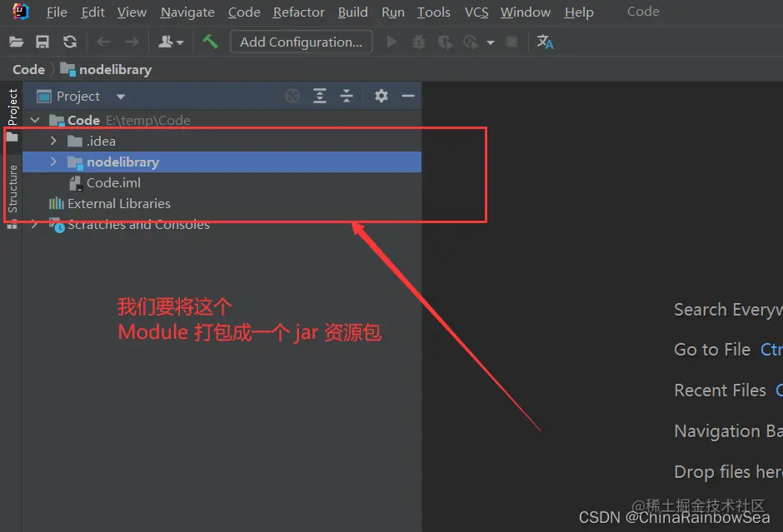This screenshot has height=532, width=783.
Task: Click the Synchronize/Refresh icon
Action: coord(70,42)
